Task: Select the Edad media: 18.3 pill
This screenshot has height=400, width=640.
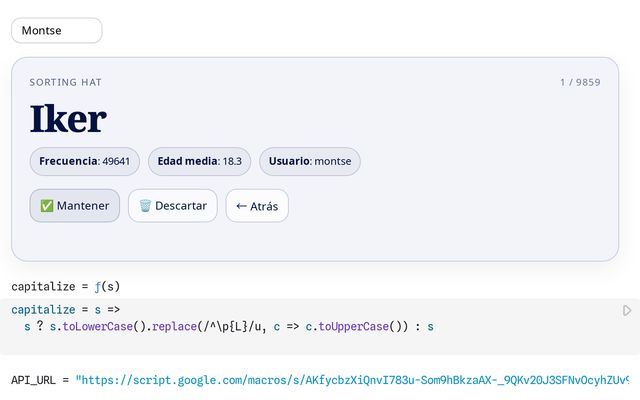Action: (199, 161)
